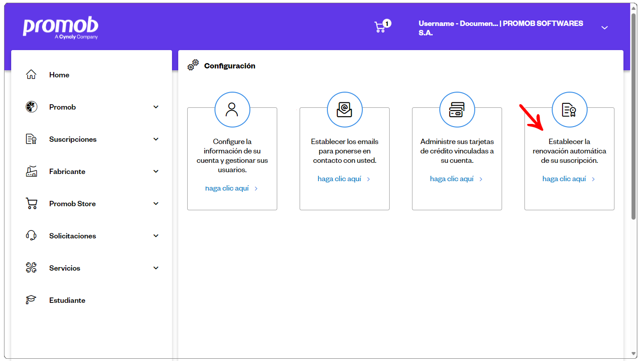Click 'Configure la información de su cuenta' text

tap(232, 156)
